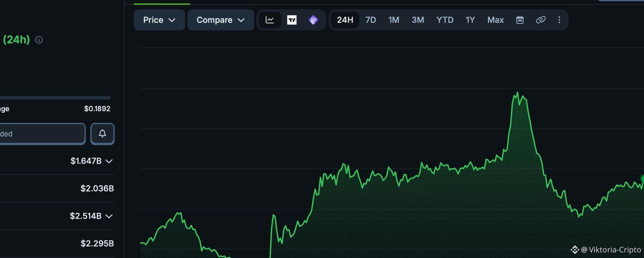Copy chart link via chain icon
This screenshot has width=644, height=258.
coord(540,20)
